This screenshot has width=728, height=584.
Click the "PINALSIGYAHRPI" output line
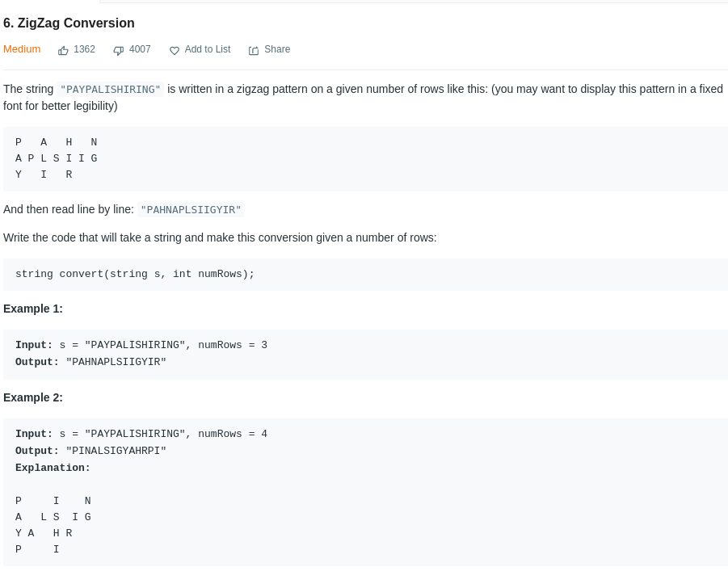point(90,451)
